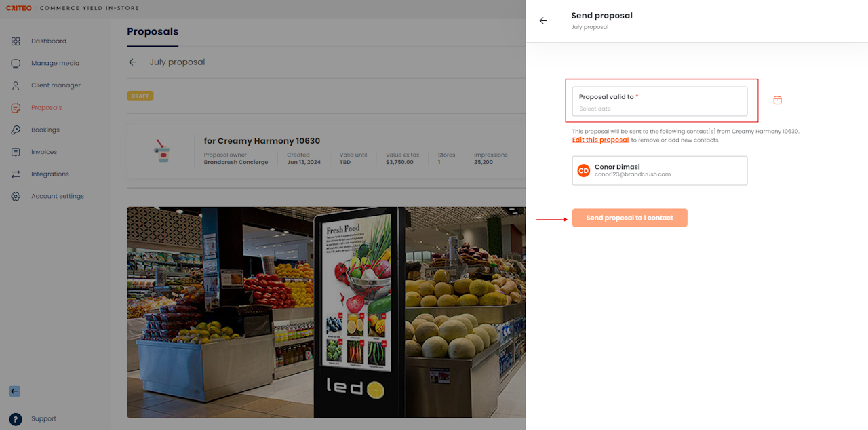Click the Dashboard grid icon in sidebar
The image size is (868, 430).
click(16, 41)
